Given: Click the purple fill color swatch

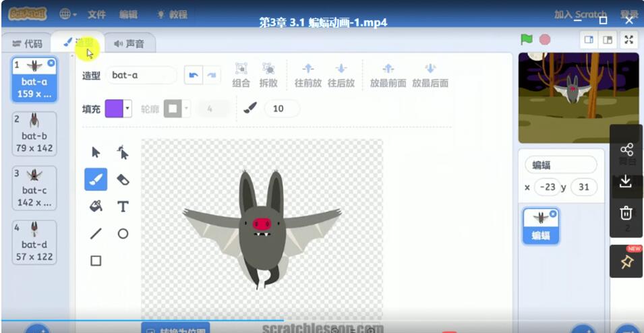Looking at the screenshot, I should pos(114,109).
